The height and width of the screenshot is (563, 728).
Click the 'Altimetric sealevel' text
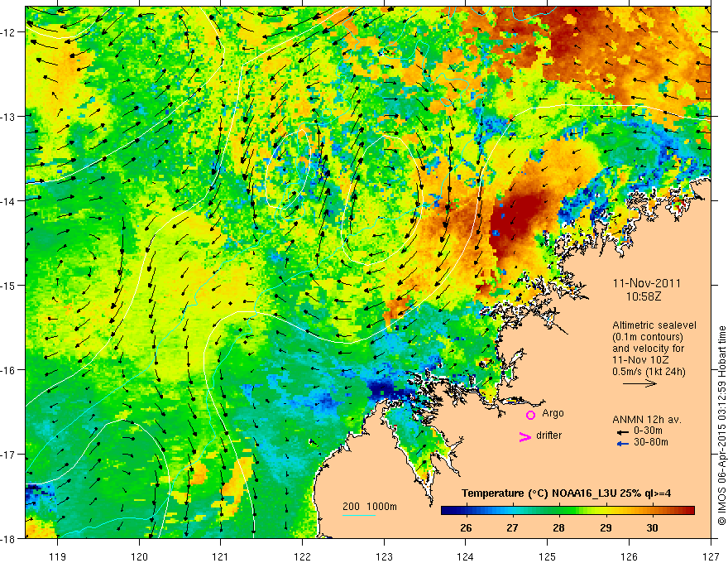pyautogui.click(x=654, y=325)
